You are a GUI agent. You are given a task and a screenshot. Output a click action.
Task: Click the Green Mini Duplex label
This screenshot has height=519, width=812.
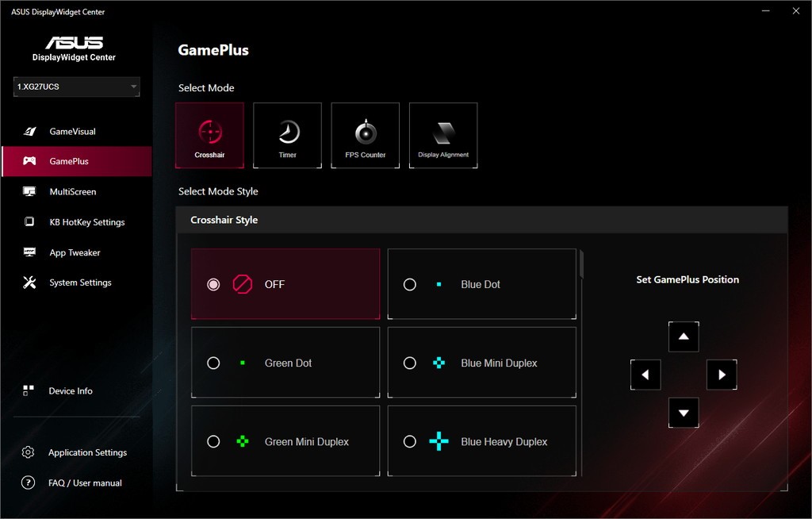point(307,442)
